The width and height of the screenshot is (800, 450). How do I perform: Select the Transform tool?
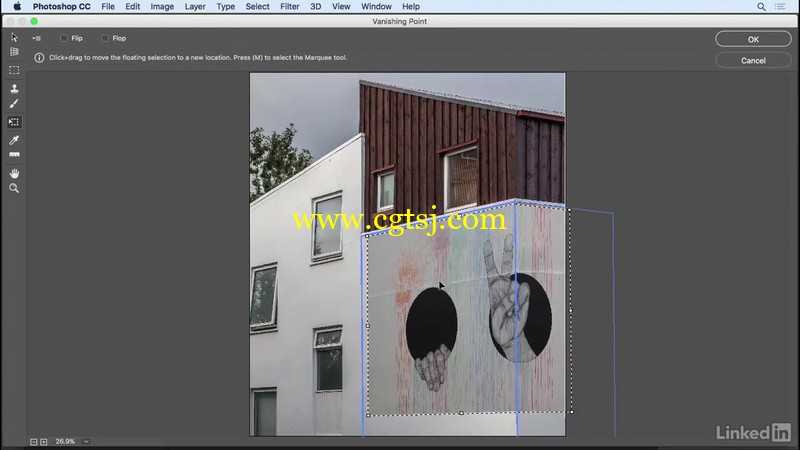[14, 122]
